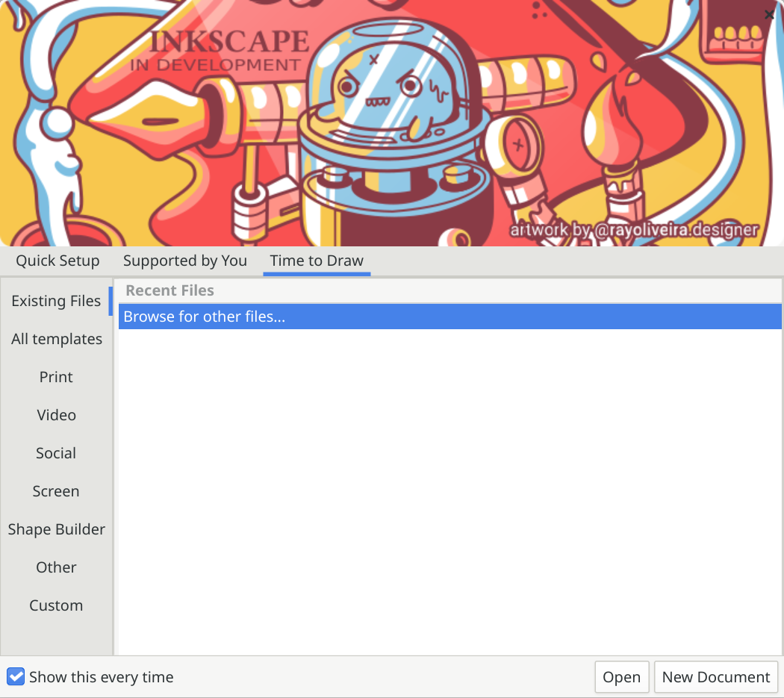Click the Recent Files column header

pyautogui.click(x=449, y=290)
